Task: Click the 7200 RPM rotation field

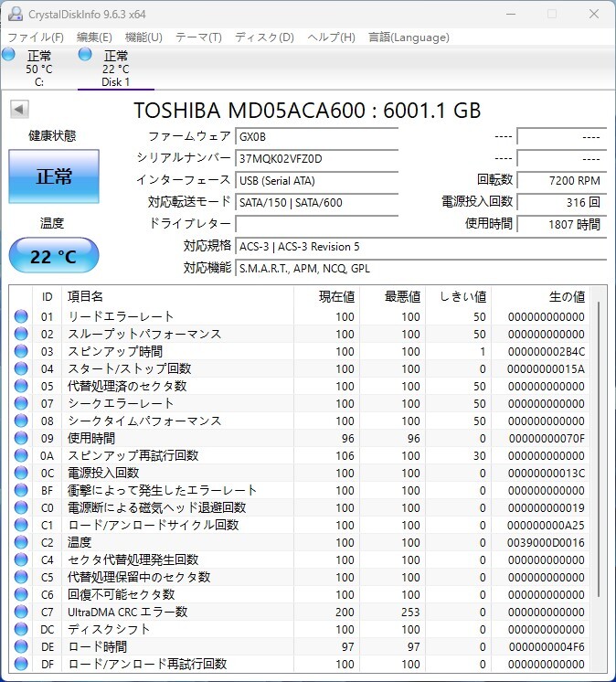Action: [x=562, y=180]
